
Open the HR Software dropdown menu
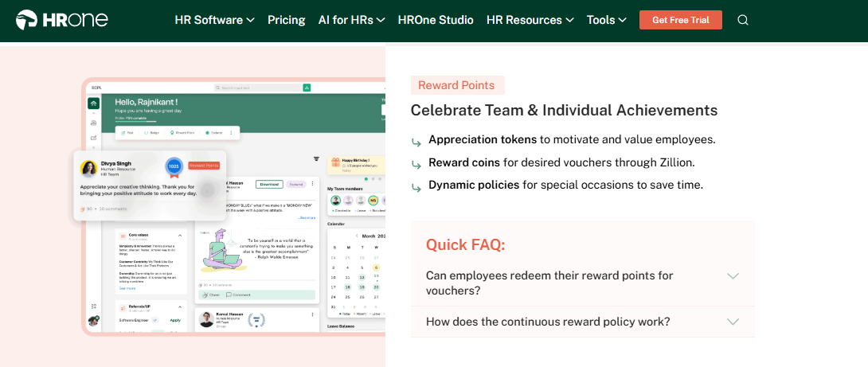click(x=214, y=20)
